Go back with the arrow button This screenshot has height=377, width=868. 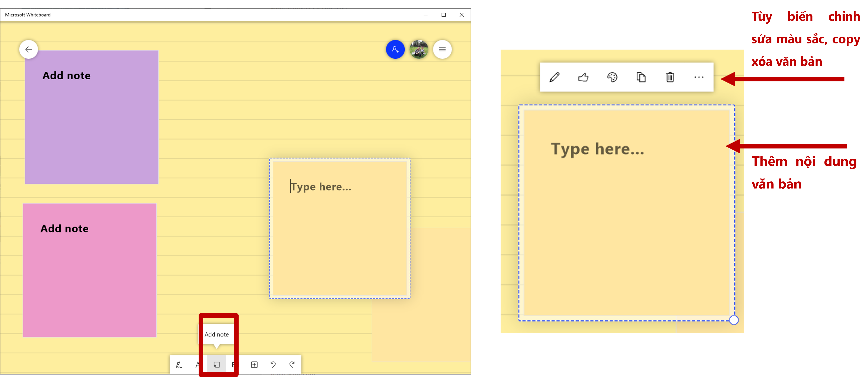coord(29,50)
